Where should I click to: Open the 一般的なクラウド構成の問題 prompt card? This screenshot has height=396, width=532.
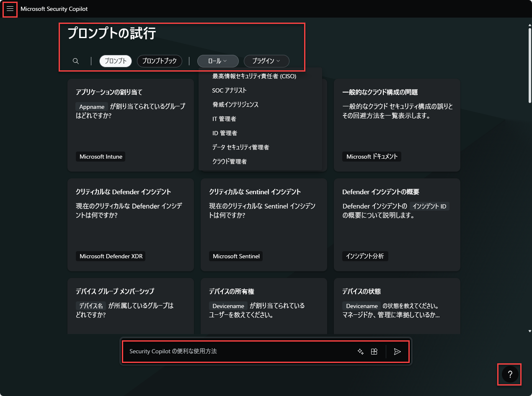(x=397, y=125)
